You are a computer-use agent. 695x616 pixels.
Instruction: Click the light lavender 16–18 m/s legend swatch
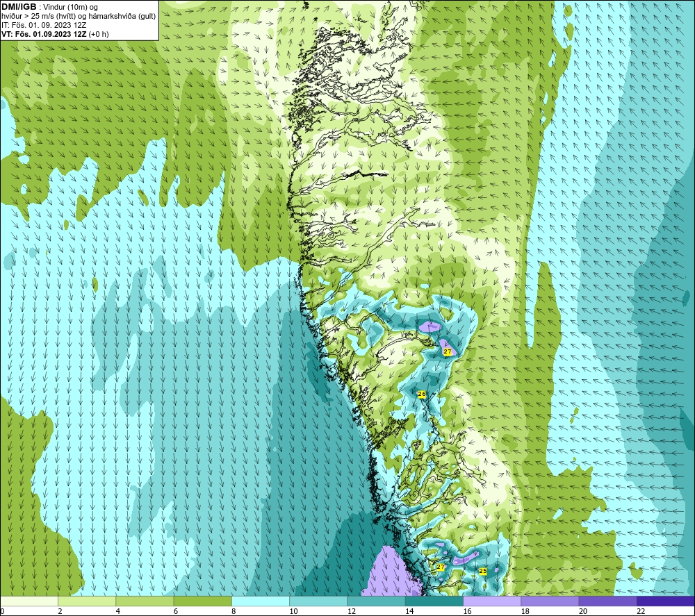[492, 601]
